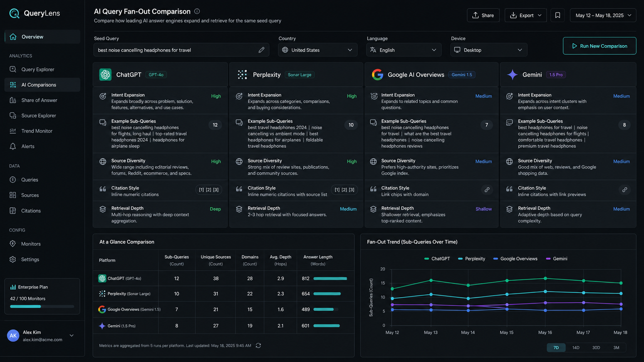Switch chart range to 14D
This screenshot has height=362, width=644.
pyautogui.click(x=576, y=347)
